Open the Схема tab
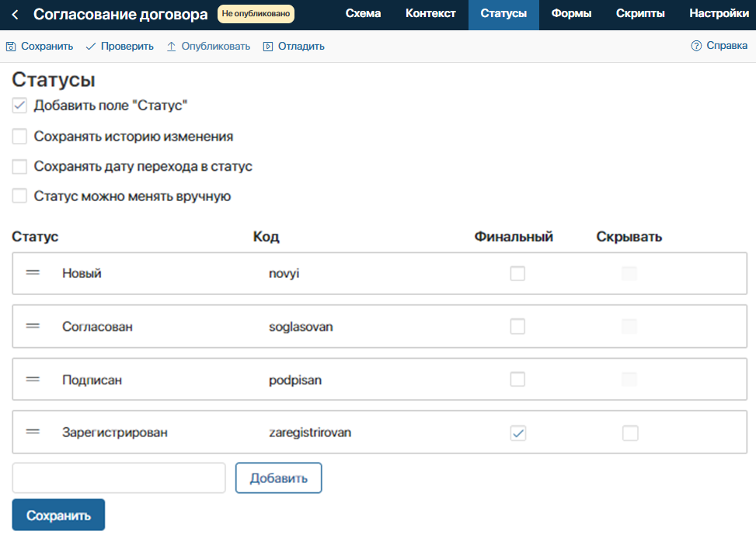The width and height of the screenshot is (756, 535). pos(363,13)
